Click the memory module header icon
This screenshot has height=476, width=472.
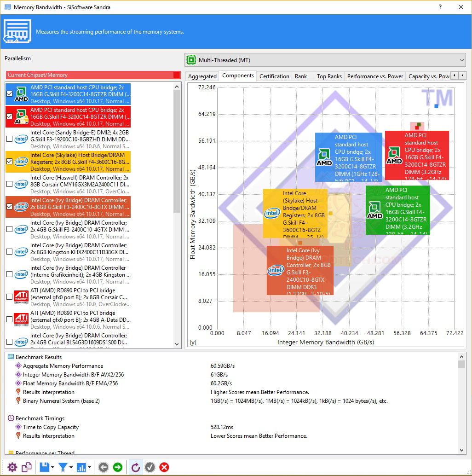[17, 31]
